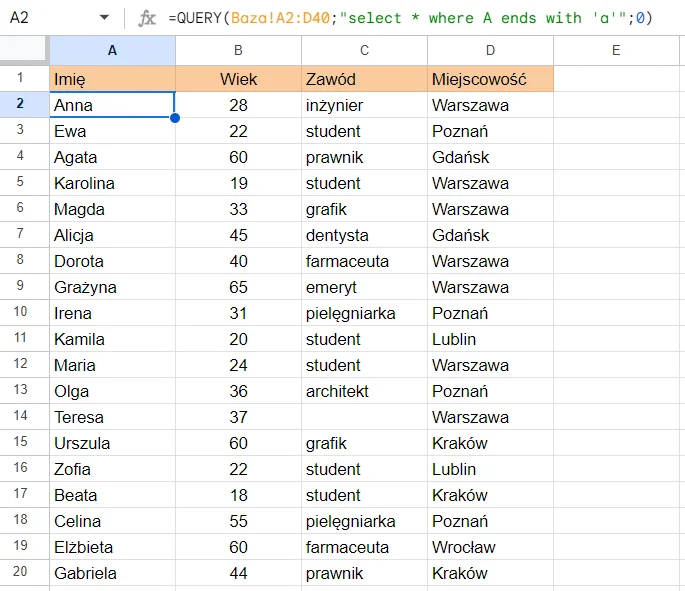Select the age cell 65 for Grażyna

click(x=238, y=287)
